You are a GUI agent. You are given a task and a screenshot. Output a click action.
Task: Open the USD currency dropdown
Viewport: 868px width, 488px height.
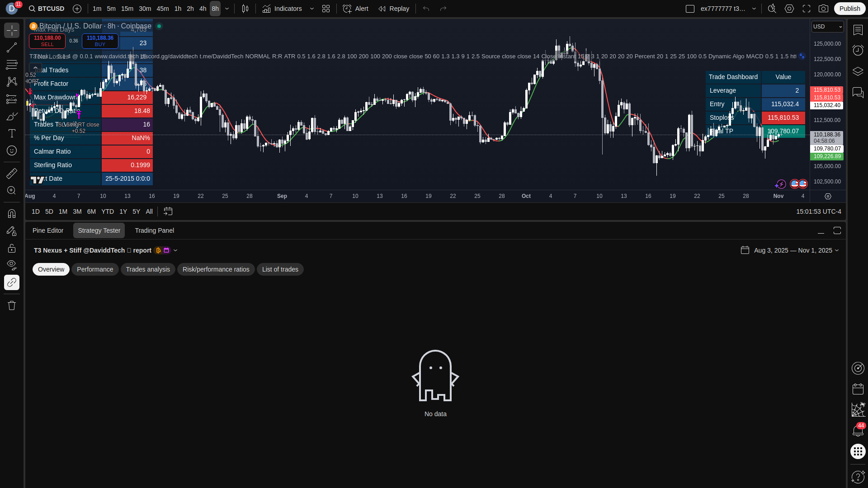[827, 27]
